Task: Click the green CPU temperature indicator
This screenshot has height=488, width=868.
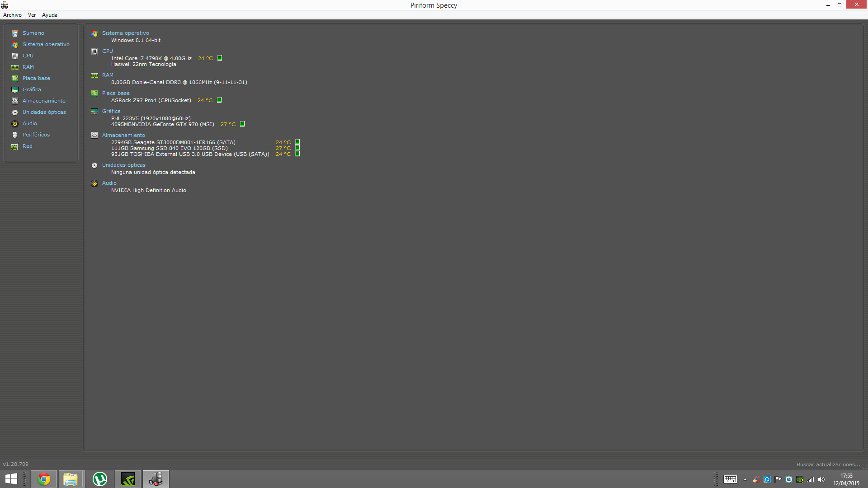Action: point(220,58)
